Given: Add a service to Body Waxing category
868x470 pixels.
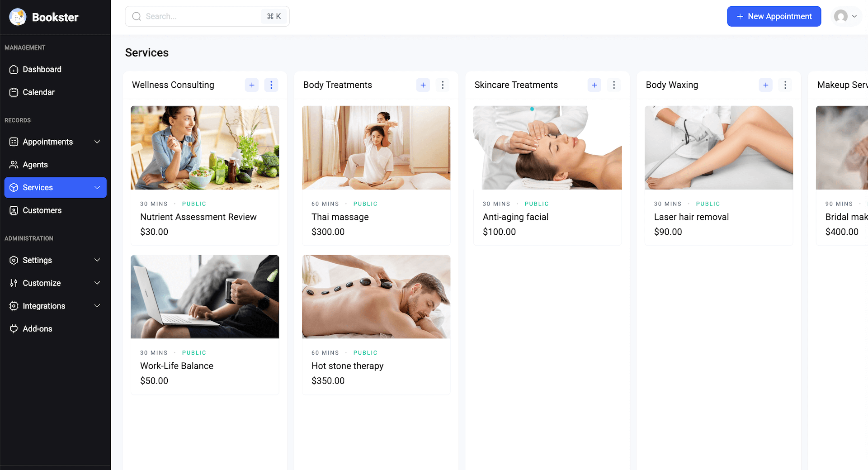Looking at the screenshot, I should click(x=766, y=85).
